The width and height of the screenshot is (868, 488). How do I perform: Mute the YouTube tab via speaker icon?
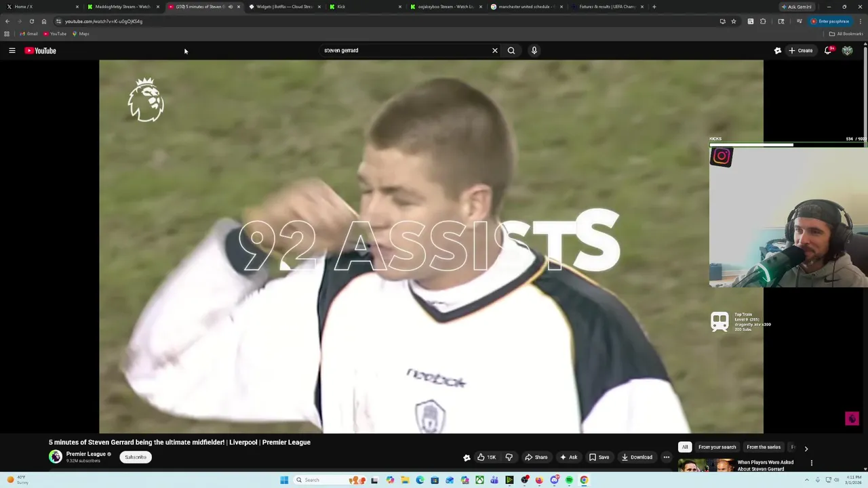tap(230, 7)
